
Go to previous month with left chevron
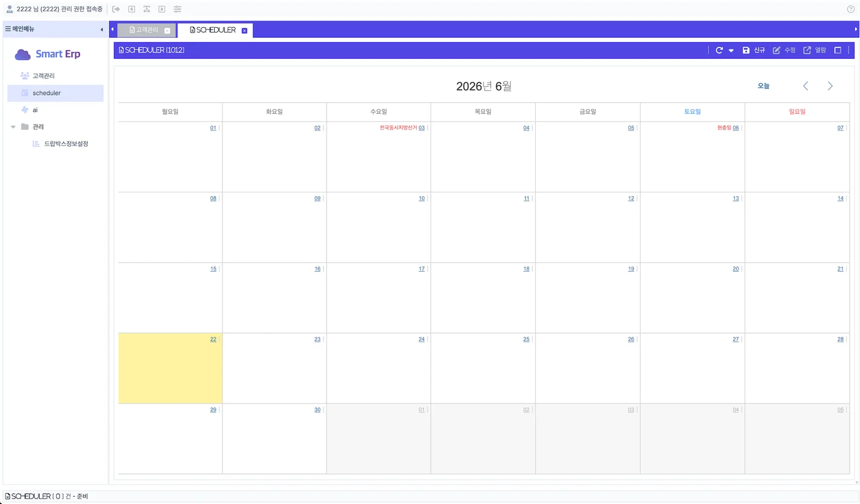(806, 86)
